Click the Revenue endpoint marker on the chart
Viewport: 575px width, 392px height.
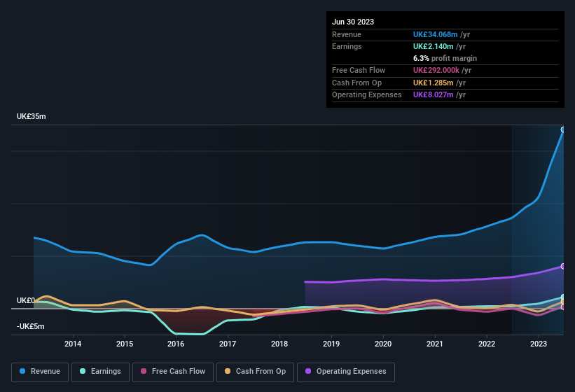(x=563, y=129)
